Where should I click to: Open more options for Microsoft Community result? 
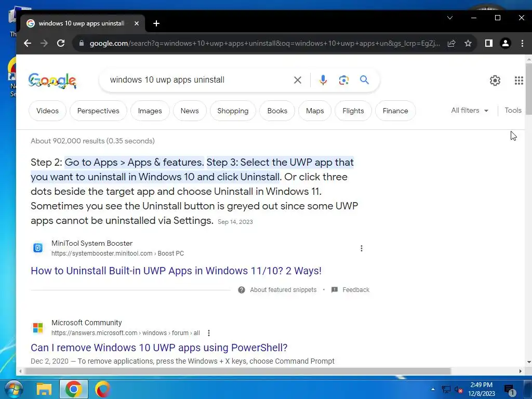coord(209,333)
